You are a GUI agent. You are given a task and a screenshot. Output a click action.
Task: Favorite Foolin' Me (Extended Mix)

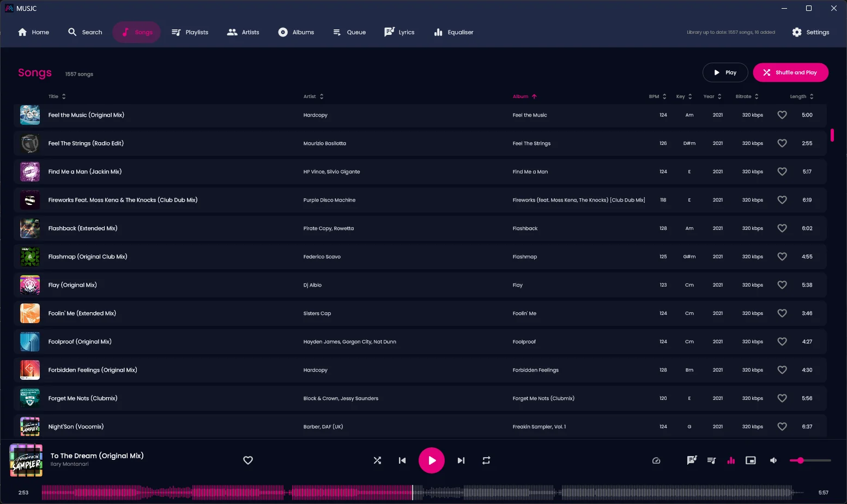782,313
